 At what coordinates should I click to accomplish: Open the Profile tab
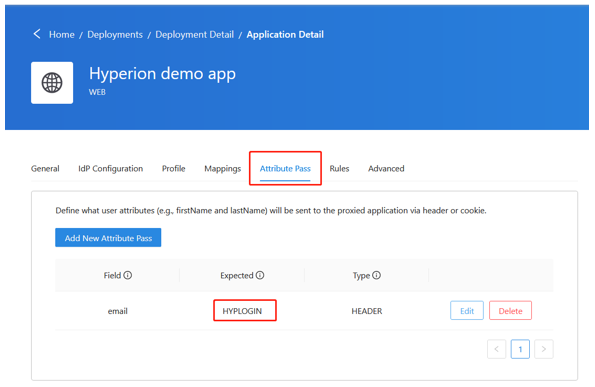coord(173,168)
